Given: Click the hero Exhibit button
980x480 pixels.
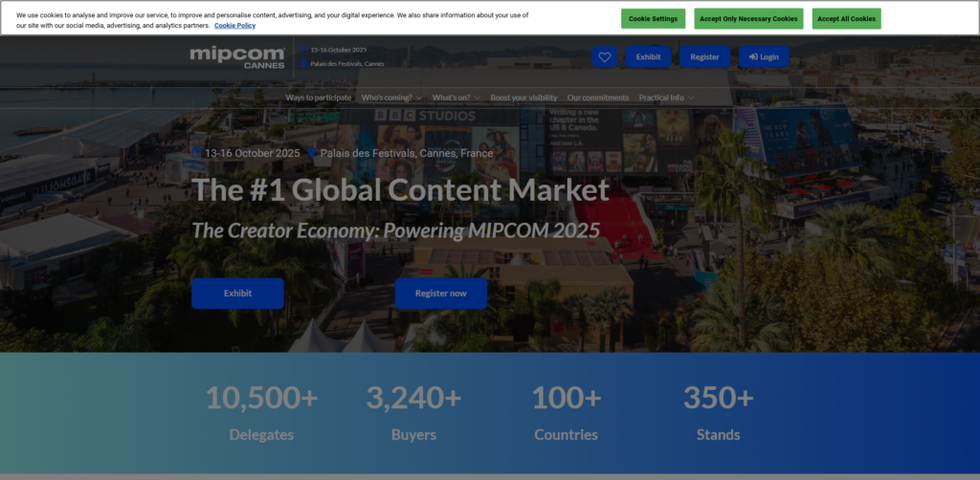Looking at the screenshot, I should click(x=237, y=294).
